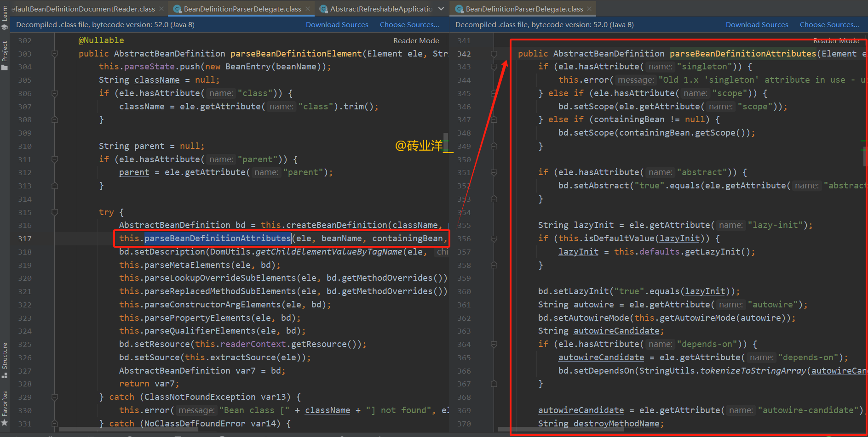Click ClassNotFoundException on line 329

coord(200,397)
